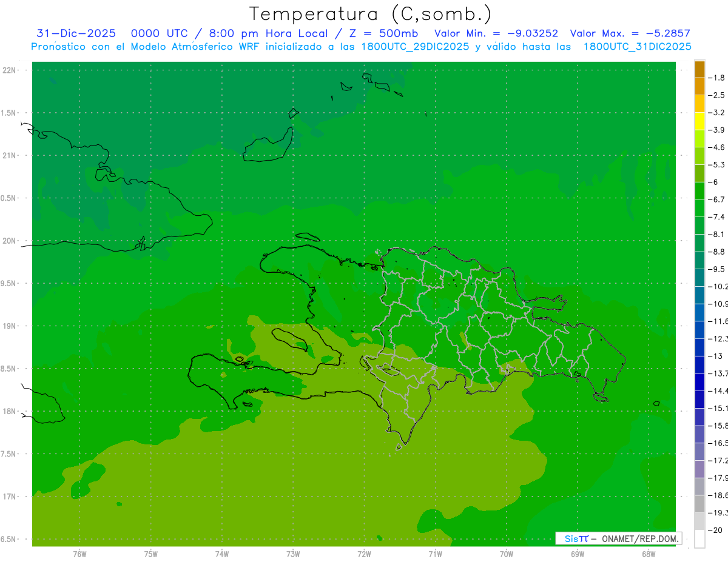This screenshot has height=562, width=728.
Task: Pick the white swatch below -20
Action: point(699,538)
